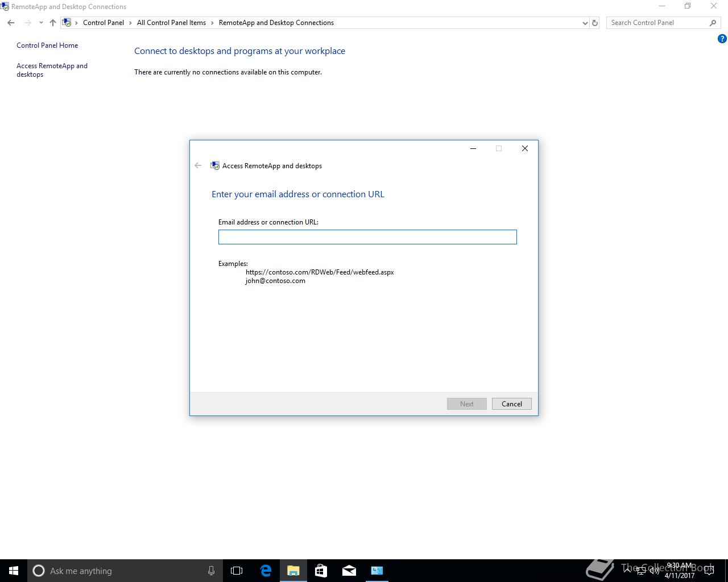Expand chevron before Control Panel breadcrumb
This screenshot has width=728, height=582.
[77, 23]
